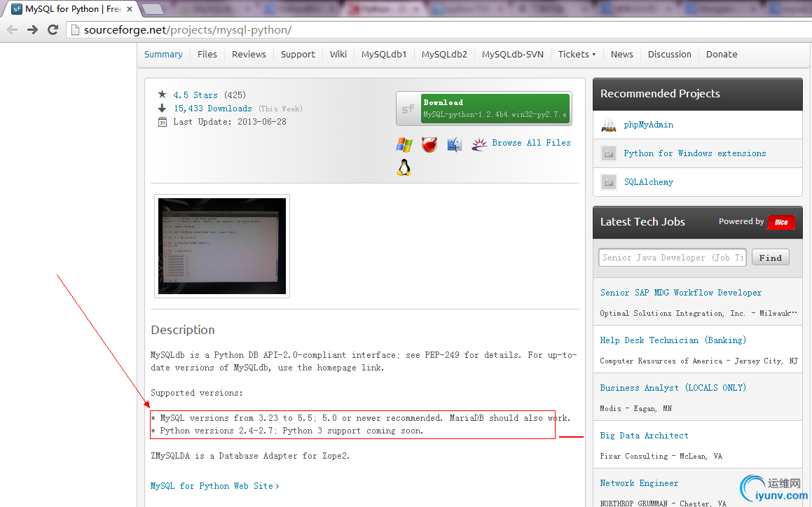
Task: Click the Solaris sunburst platform icon
Action: click(479, 144)
